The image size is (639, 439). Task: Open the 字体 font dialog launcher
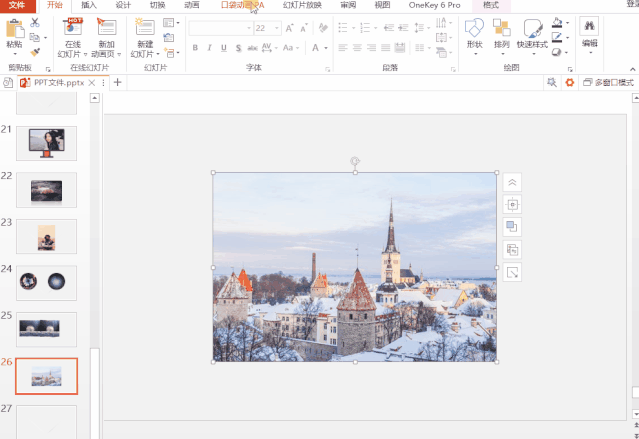tap(327, 70)
